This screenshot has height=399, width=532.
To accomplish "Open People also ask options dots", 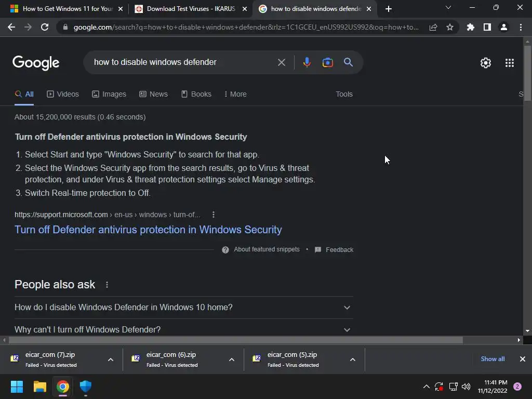I will 107,285.
